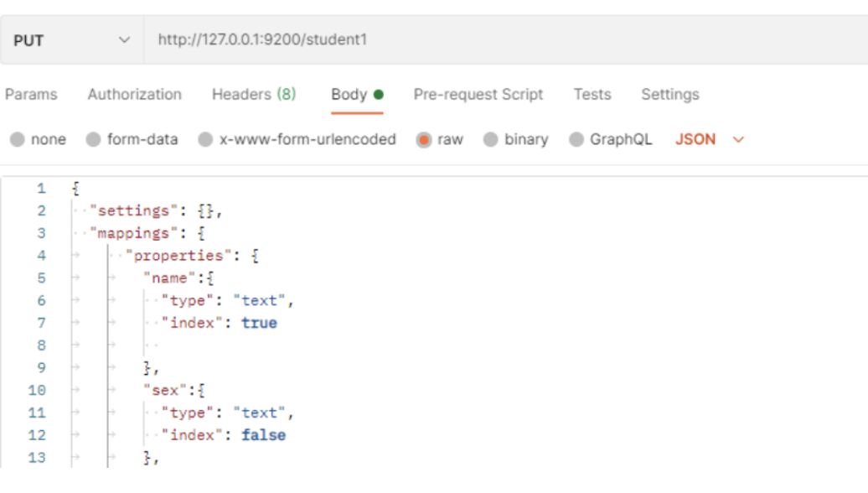This screenshot has height=493, width=868.
Task: Switch to the Params tab
Action: coord(31,95)
